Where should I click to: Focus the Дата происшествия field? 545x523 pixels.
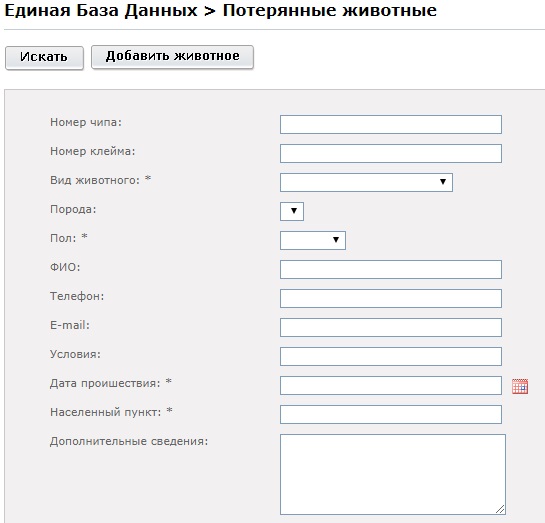(x=391, y=385)
